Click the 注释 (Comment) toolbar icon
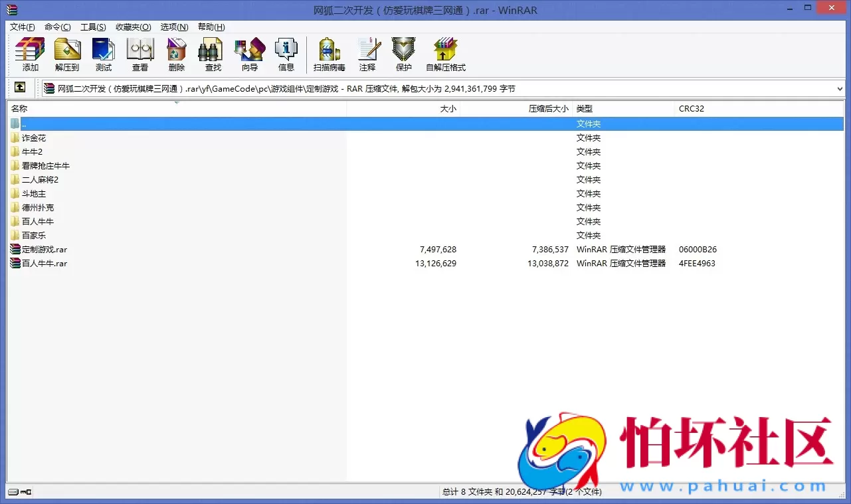Viewport: 851px width, 504px height. click(x=369, y=54)
